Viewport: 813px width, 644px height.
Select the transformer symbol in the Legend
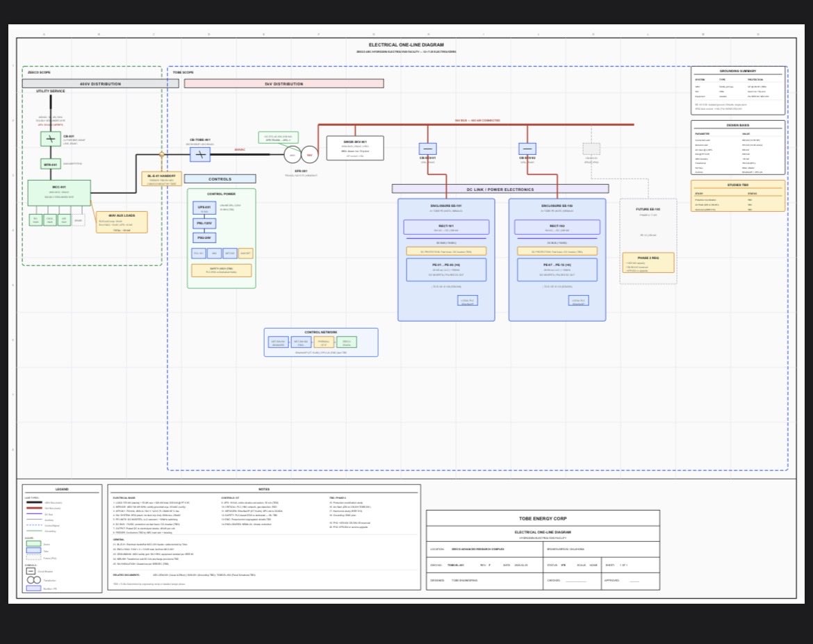34,579
